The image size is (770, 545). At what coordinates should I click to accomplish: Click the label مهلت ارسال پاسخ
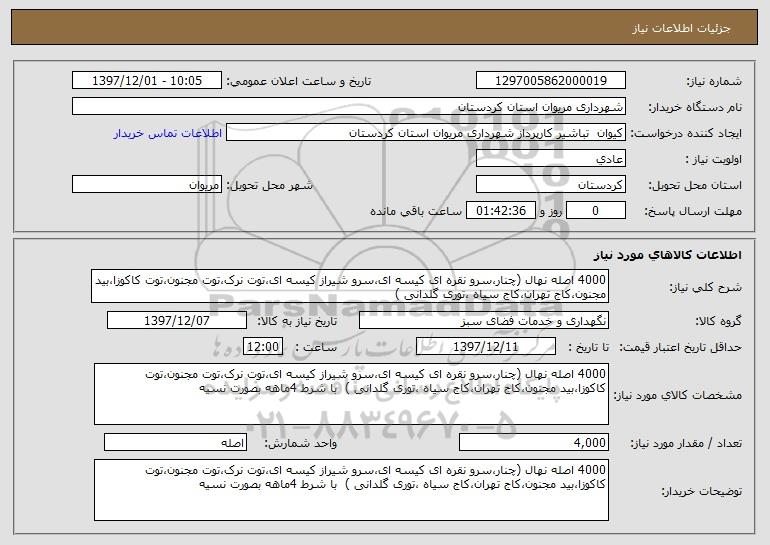tap(693, 211)
